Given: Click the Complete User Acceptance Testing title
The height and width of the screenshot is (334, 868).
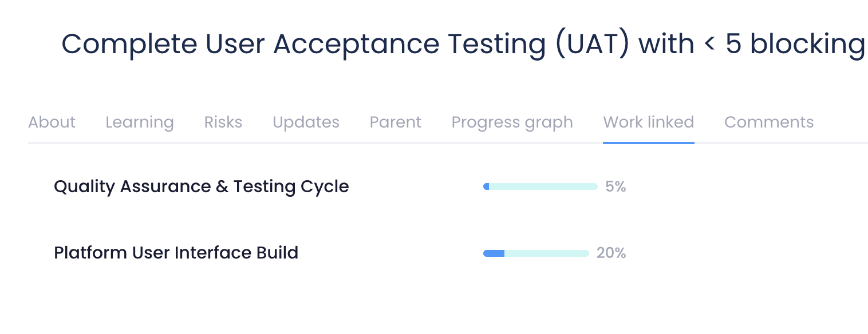Looking at the screenshot, I should (x=463, y=44).
